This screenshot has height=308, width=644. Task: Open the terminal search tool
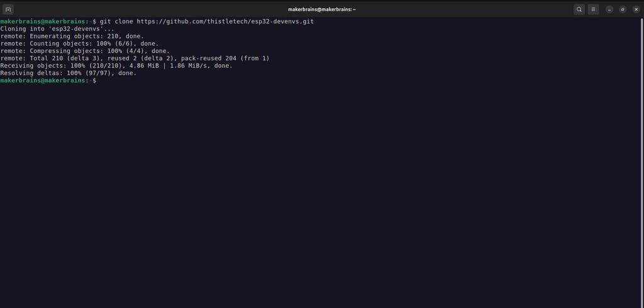click(x=579, y=9)
